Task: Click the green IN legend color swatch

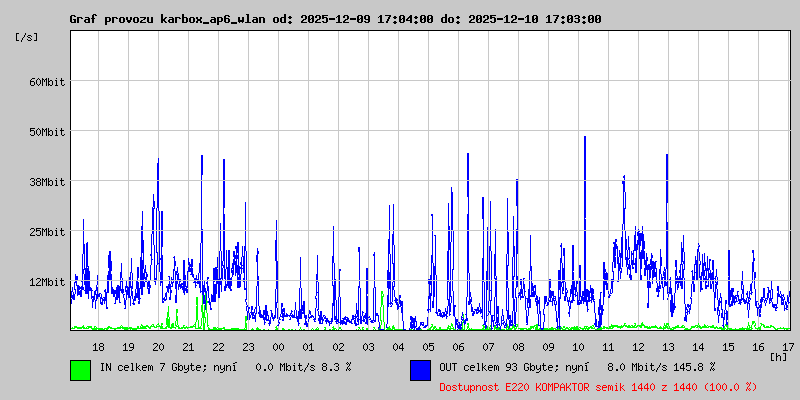Action: pyautogui.click(x=81, y=370)
